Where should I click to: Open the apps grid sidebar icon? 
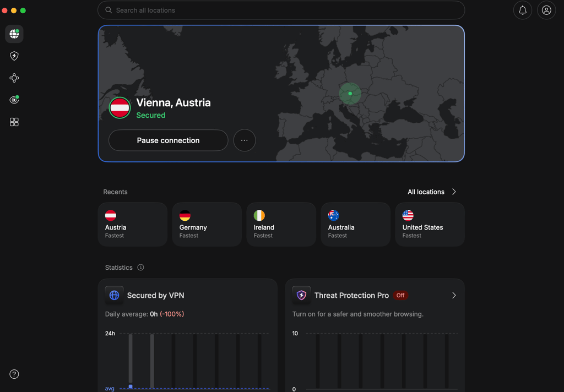coord(14,122)
